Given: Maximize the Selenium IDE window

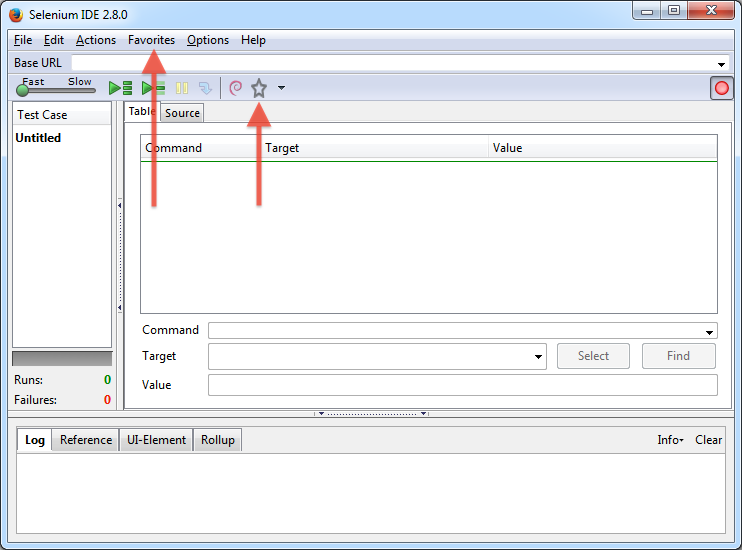Looking at the screenshot, I should 674,11.
